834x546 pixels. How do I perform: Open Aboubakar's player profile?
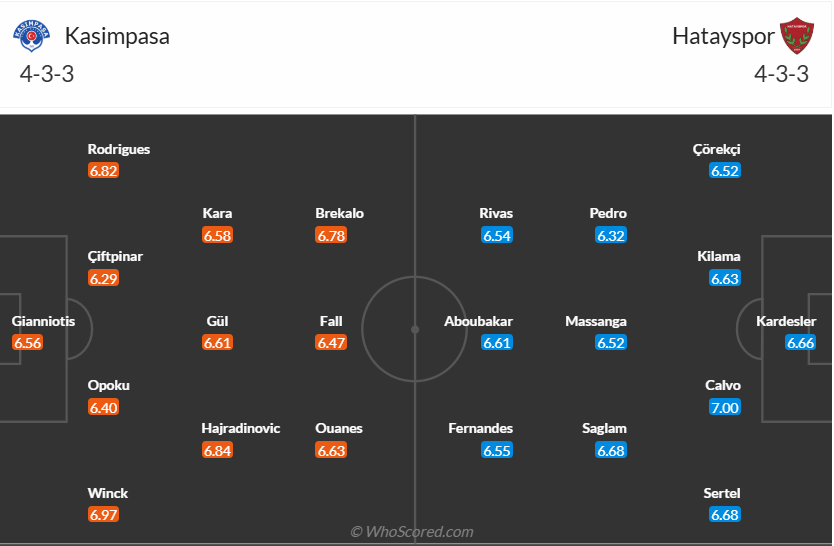click(479, 321)
